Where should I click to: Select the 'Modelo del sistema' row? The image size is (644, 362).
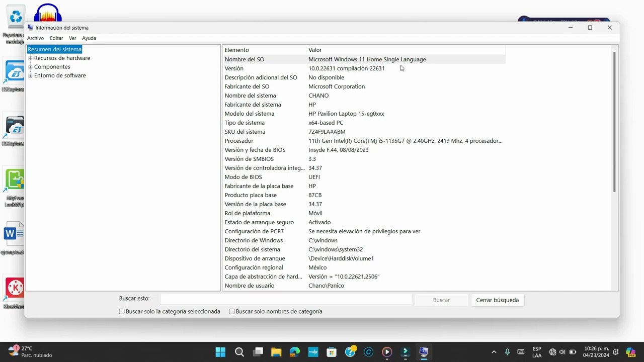click(x=364, y=114)
